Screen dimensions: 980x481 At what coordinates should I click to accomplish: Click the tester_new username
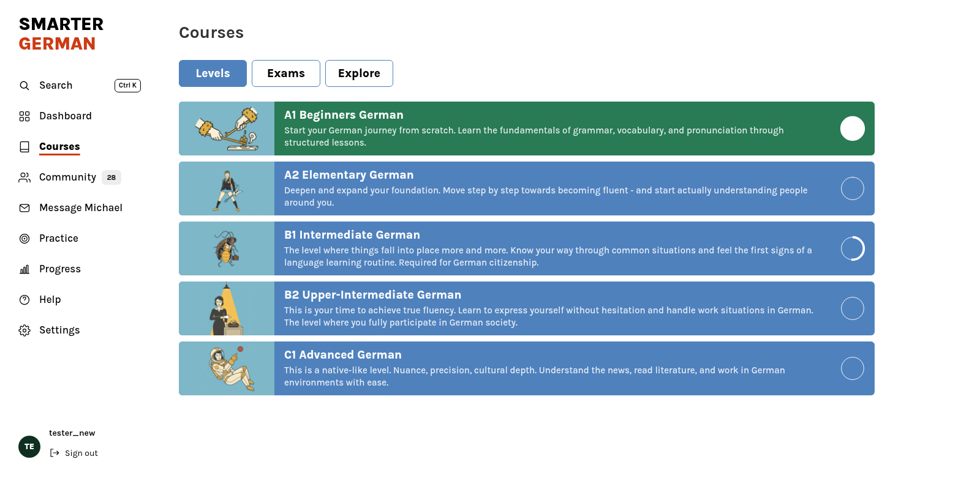pos(72,433)
